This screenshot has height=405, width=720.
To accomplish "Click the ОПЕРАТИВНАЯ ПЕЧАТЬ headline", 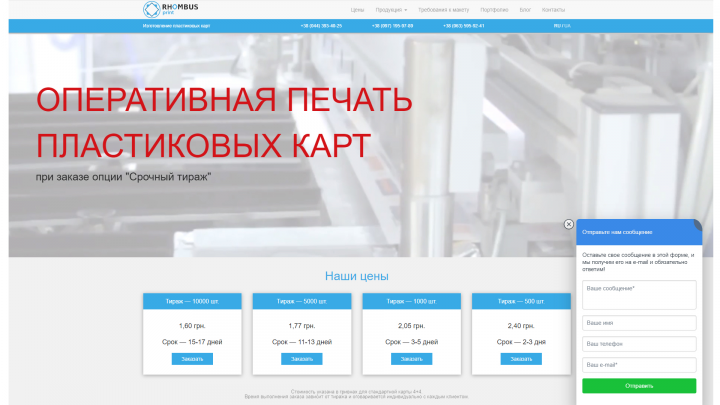I will 224,100.
